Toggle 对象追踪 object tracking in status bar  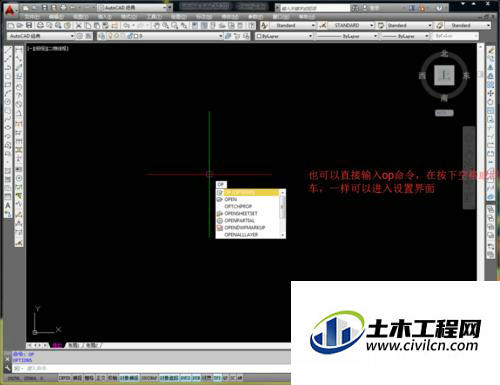point(169,378)
